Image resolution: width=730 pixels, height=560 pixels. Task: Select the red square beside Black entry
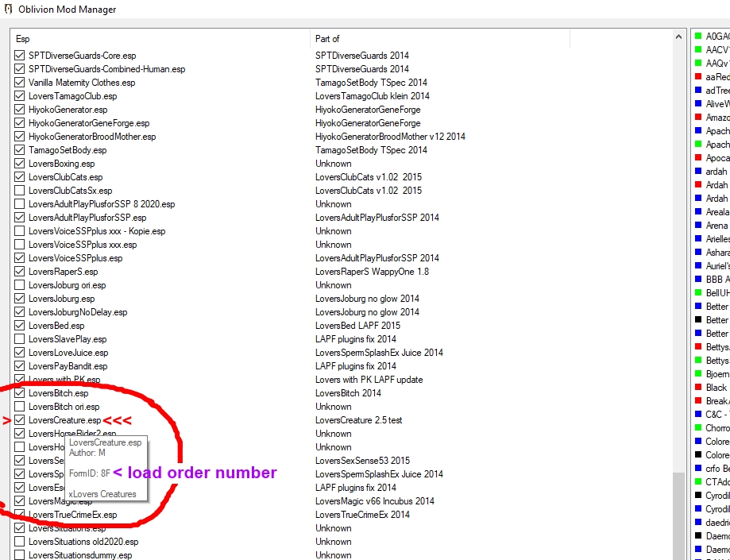[x=698, y=387]
